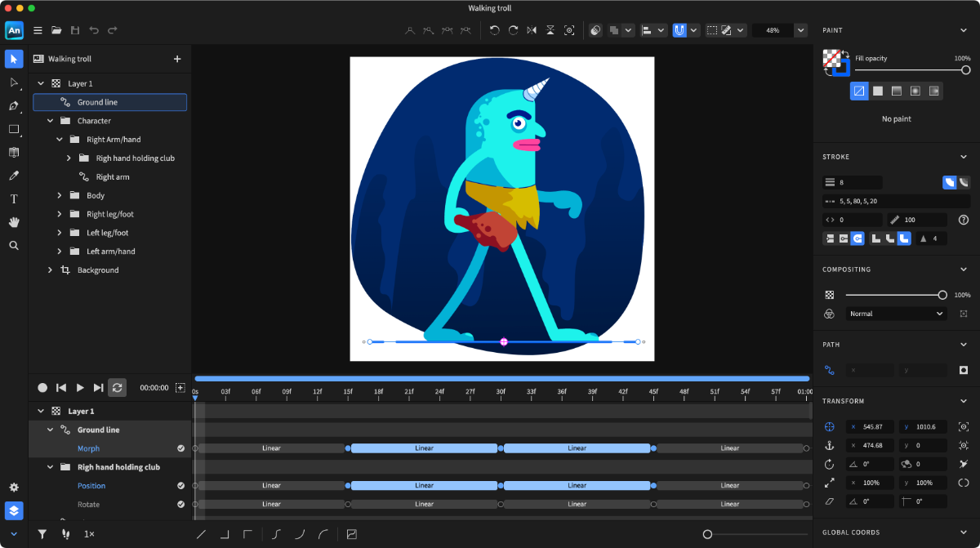Select the Hand pan tool
980x548 pixels.
tap(14, 222)
